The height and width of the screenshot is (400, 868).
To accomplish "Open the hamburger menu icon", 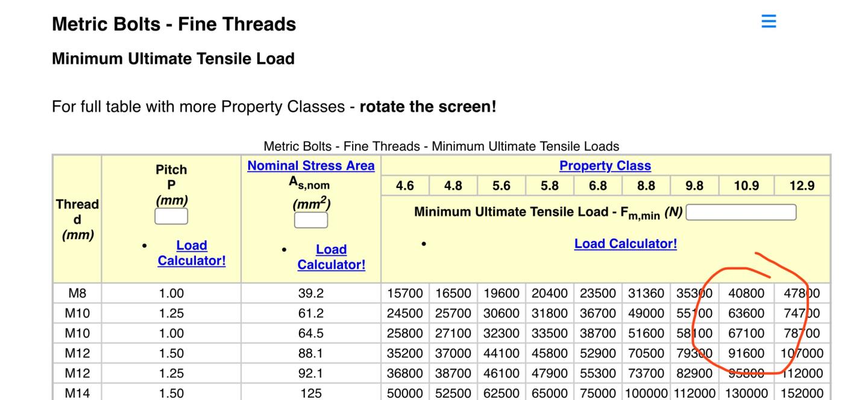I will pyautogui.click(x=769, y=22).
